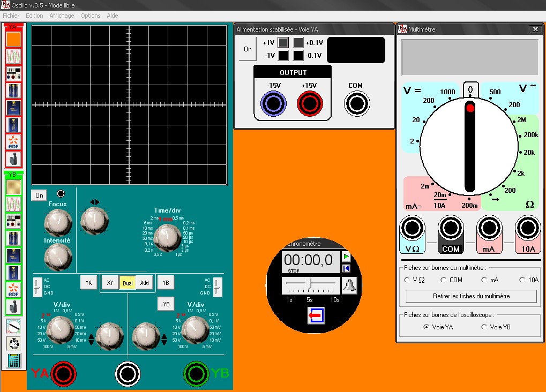Open the Options menu
Image resolution: width=546 pixels, height=392 pixels.
[x=91, y=16]
